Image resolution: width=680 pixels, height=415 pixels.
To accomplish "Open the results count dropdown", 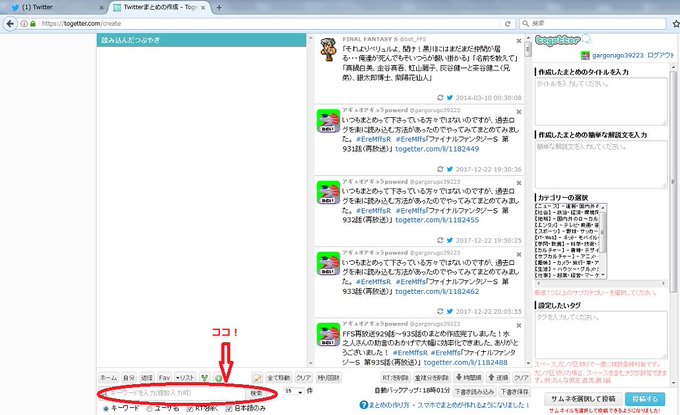I will (294, 391).
